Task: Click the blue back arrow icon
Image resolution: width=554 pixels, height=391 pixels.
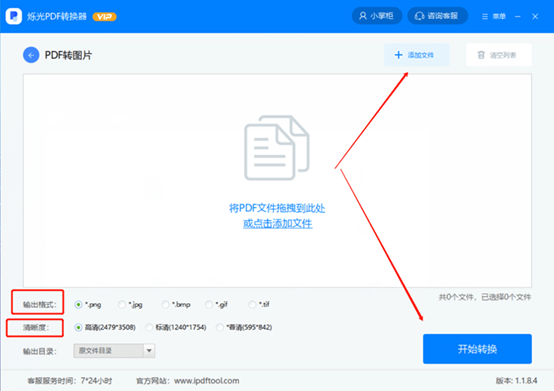Action: pos(31,55)
